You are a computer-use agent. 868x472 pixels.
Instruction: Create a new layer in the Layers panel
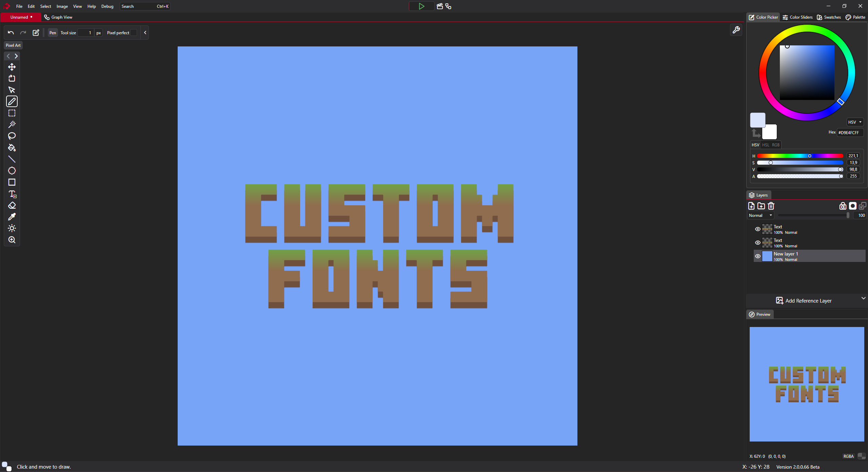pos(751,206)
